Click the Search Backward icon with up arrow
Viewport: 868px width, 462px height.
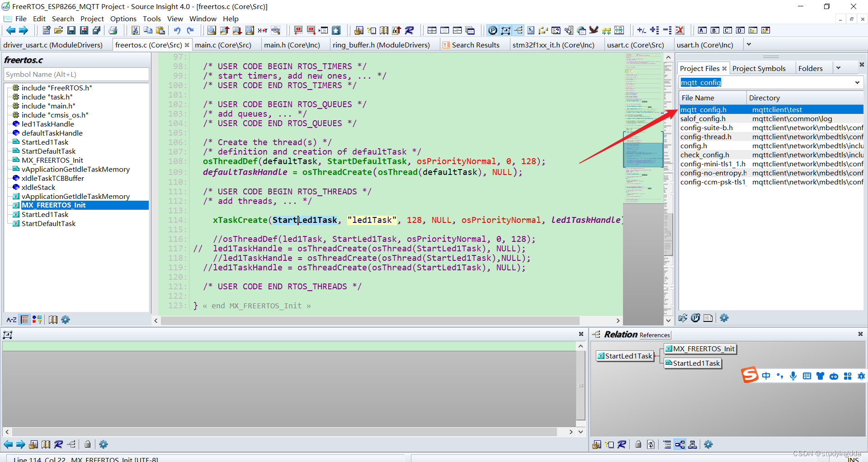pyautogui.click(x=224, y=30)
